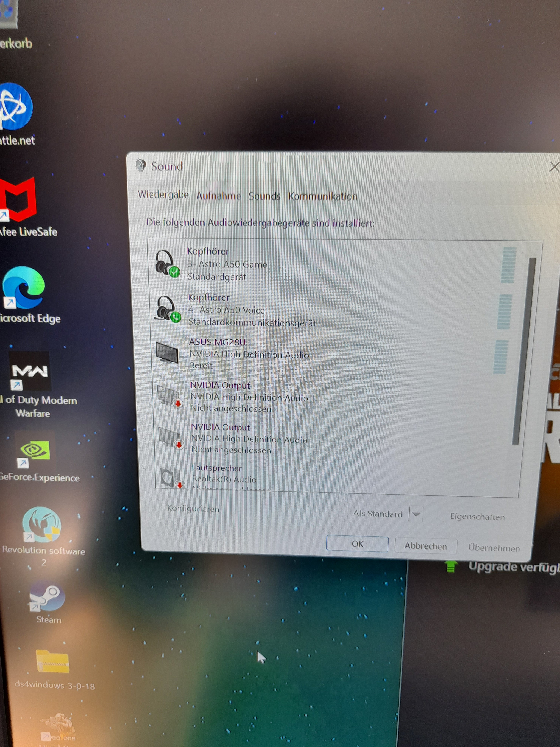560x747 pixels.
Task: Select the Realtek Lautsprecher speaker device
Action: (x=224, y=474)
